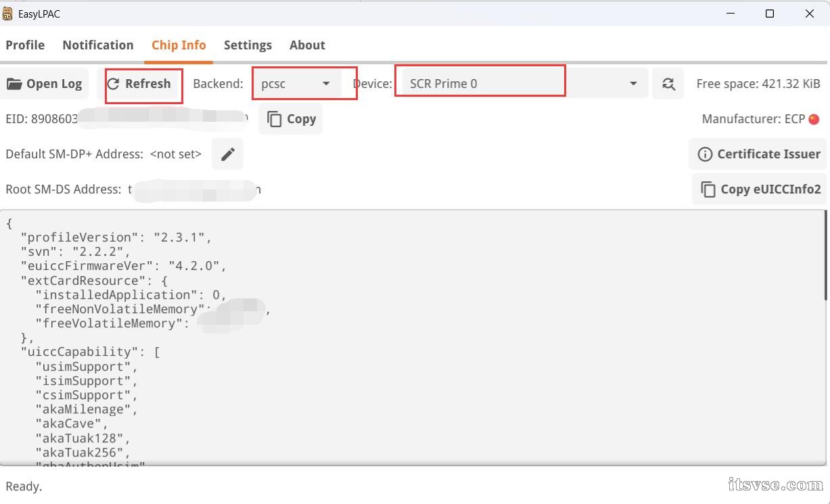The height and width of the screenshot is (504, 830).
Task: Click the "akaTuak256" entry
Action: pos(83,452)
